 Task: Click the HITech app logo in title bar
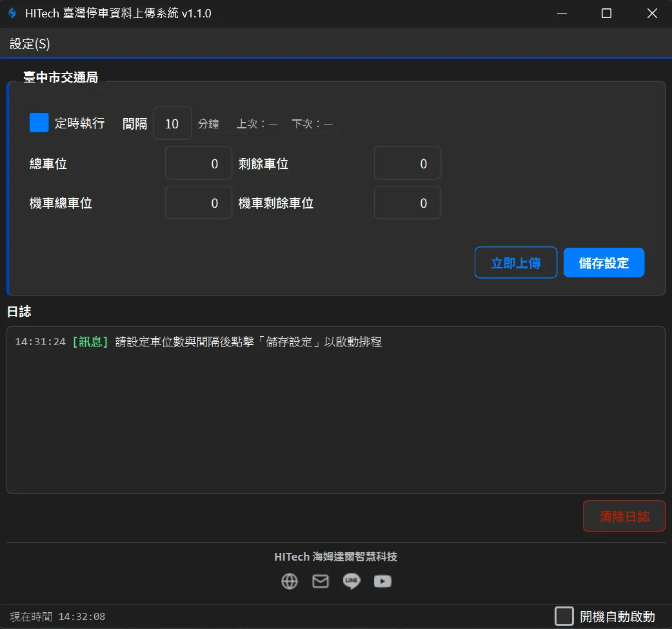[12, 14]
